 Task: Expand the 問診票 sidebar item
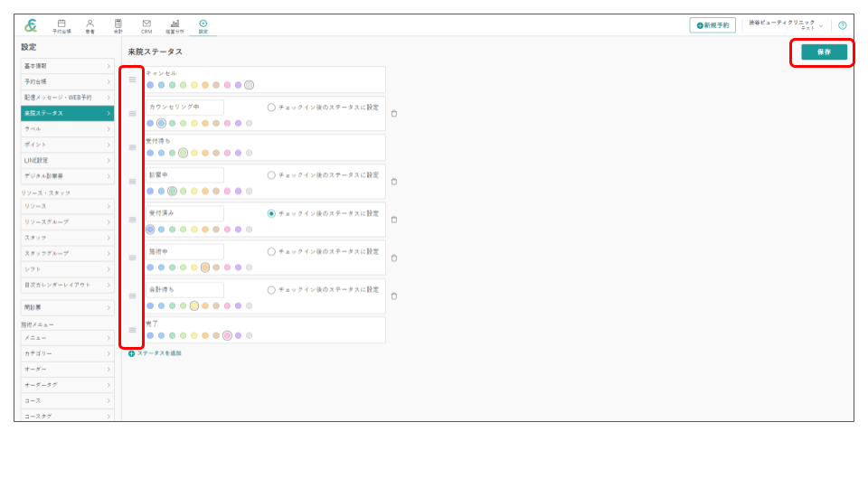tap(67, 307)
